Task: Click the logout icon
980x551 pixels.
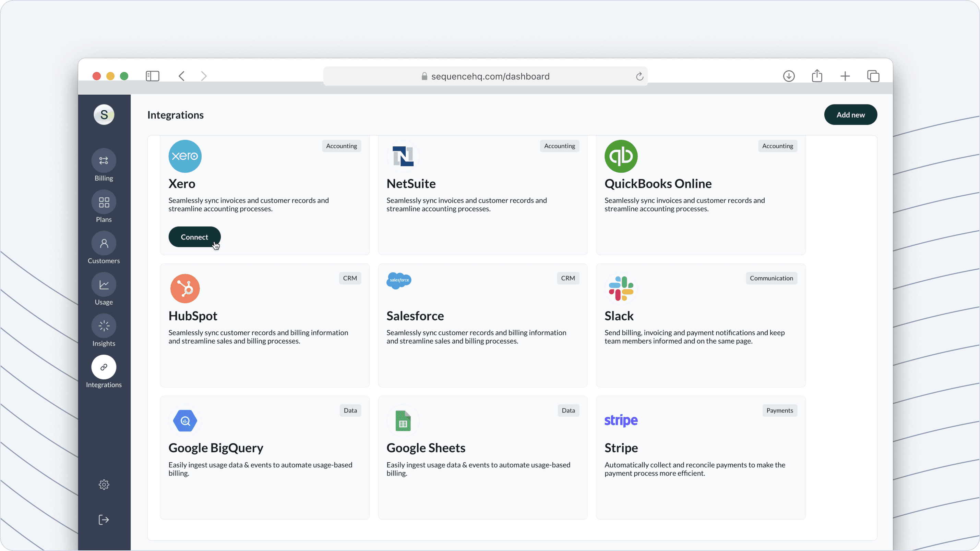Action: (104, 520)
